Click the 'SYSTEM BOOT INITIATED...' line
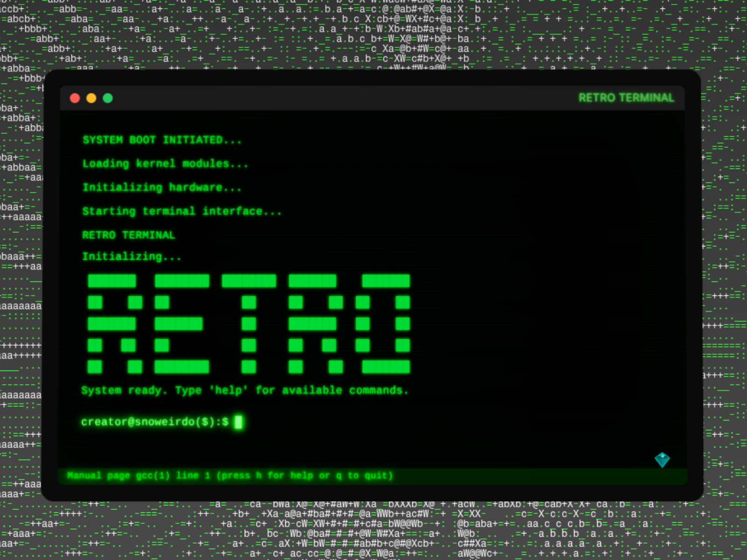 pos(162,140)
